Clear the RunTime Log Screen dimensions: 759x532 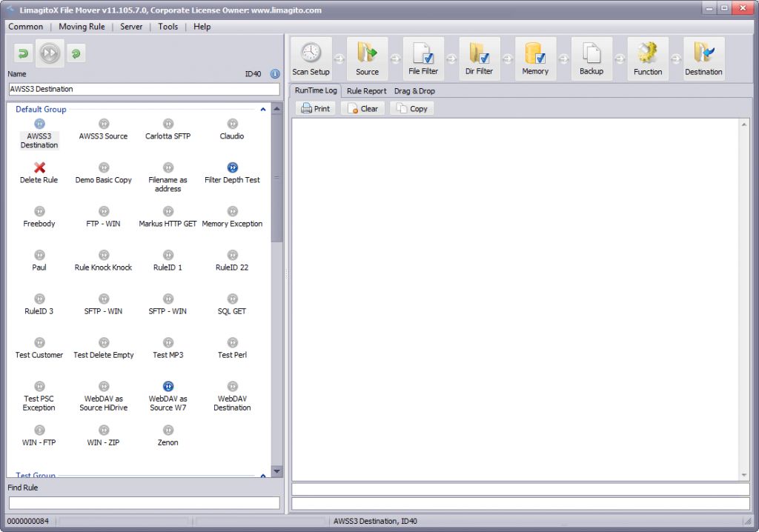coord(362,108)
